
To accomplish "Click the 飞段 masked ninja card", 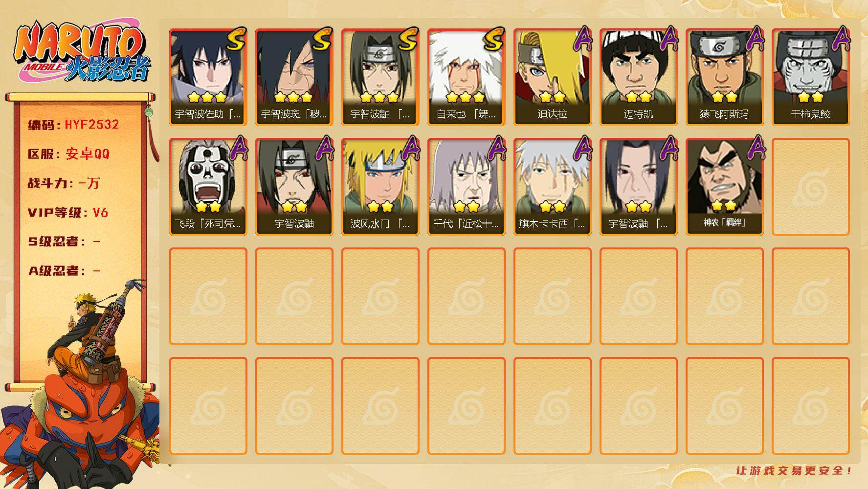I will (x=208, y=187).
